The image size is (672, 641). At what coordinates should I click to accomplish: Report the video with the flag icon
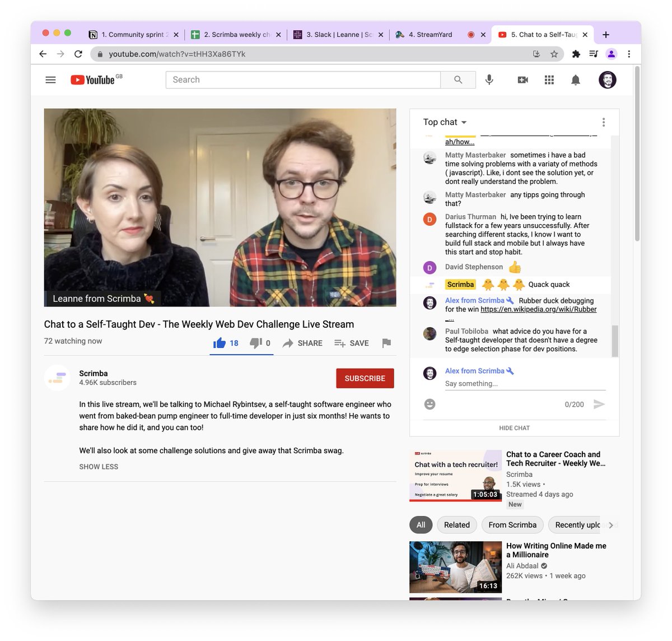386,342
